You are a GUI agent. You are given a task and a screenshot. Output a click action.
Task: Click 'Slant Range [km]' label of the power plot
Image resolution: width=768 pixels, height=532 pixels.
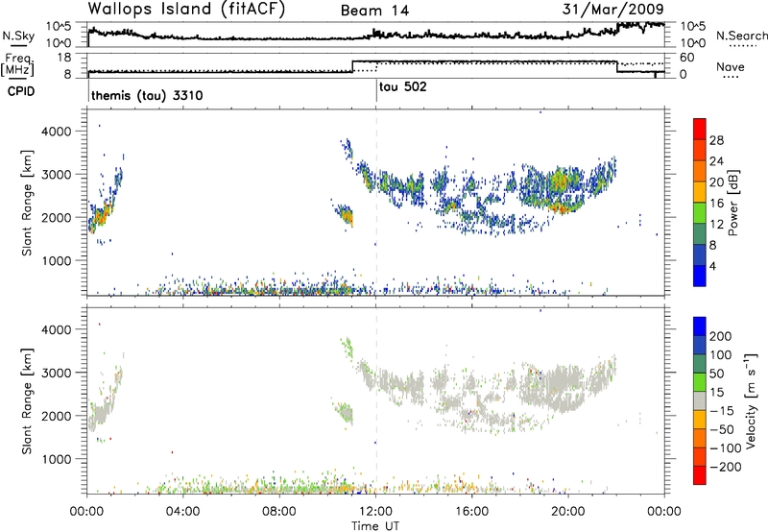point(28,203)
